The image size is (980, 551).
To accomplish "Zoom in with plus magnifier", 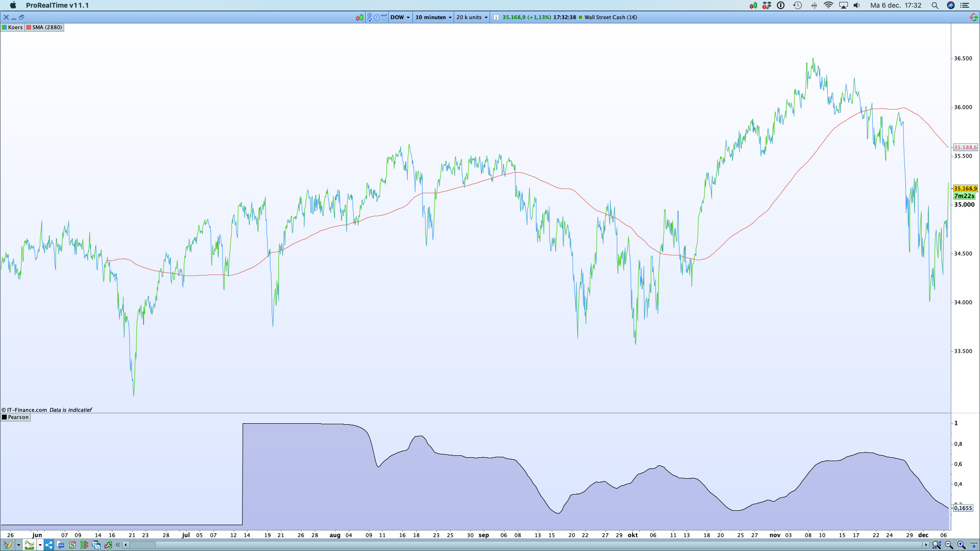I will [961, 545].
